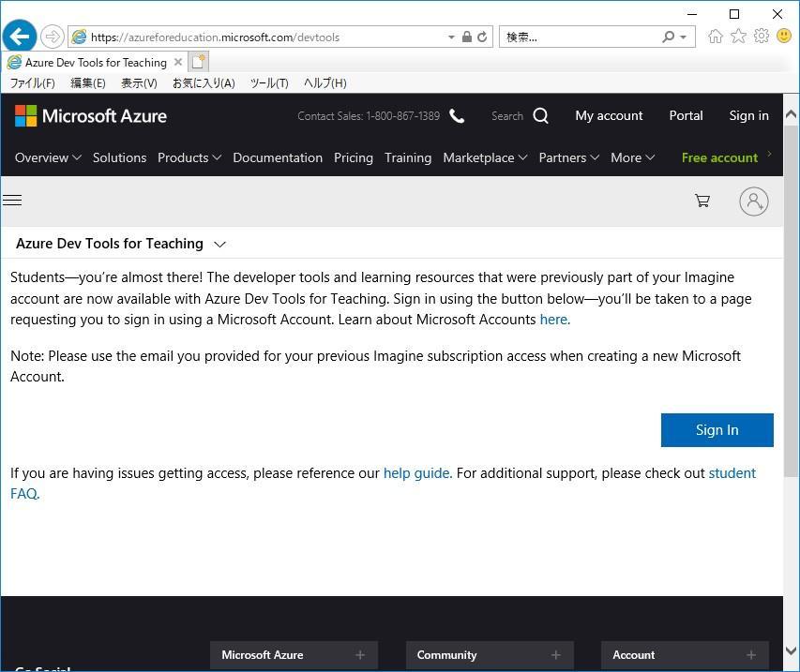Click the Azure site Search magnifier icon

[x=541, y=115]
